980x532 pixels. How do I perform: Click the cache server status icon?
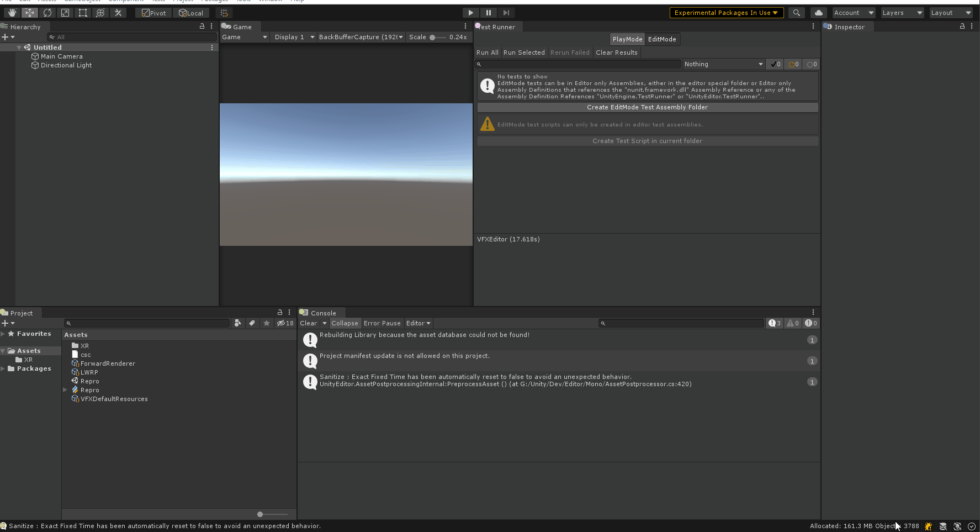943,526
